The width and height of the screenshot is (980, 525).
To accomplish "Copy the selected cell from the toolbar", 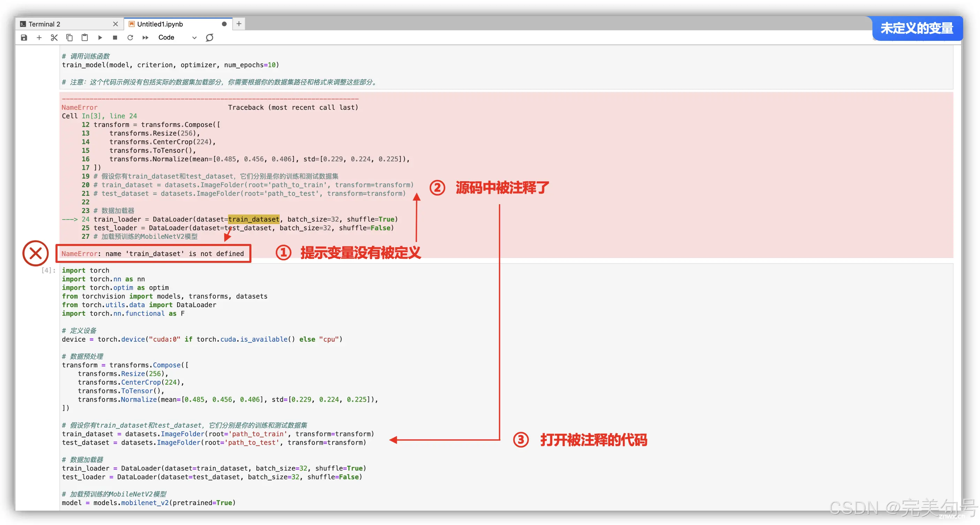I will point(69,37).
